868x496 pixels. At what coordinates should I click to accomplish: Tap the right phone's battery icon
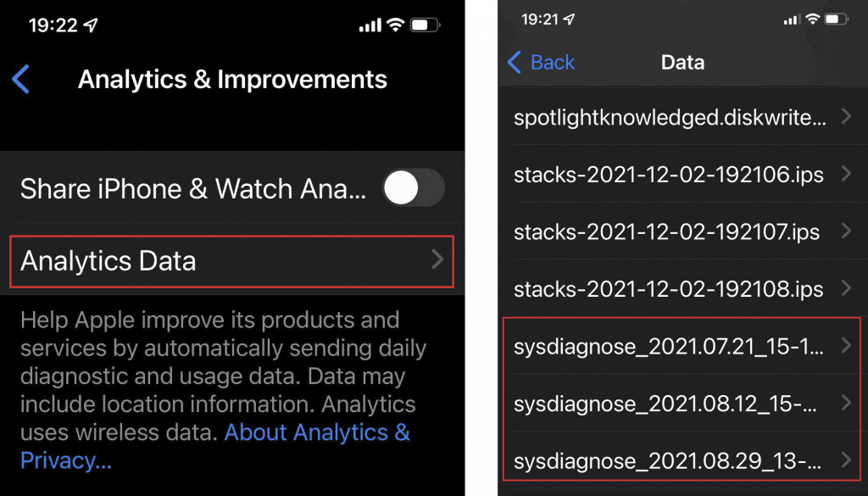point(836,18)
